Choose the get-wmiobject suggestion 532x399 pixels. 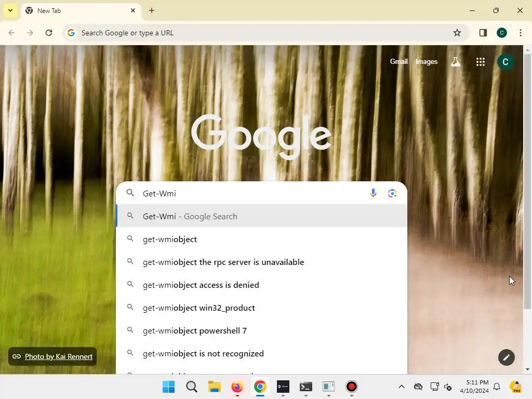[261, 239]
